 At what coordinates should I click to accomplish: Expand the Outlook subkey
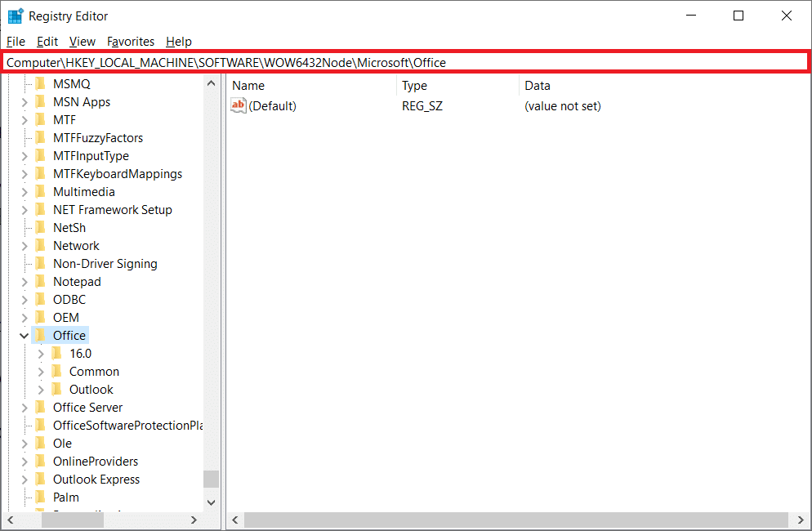coord(41,390)
